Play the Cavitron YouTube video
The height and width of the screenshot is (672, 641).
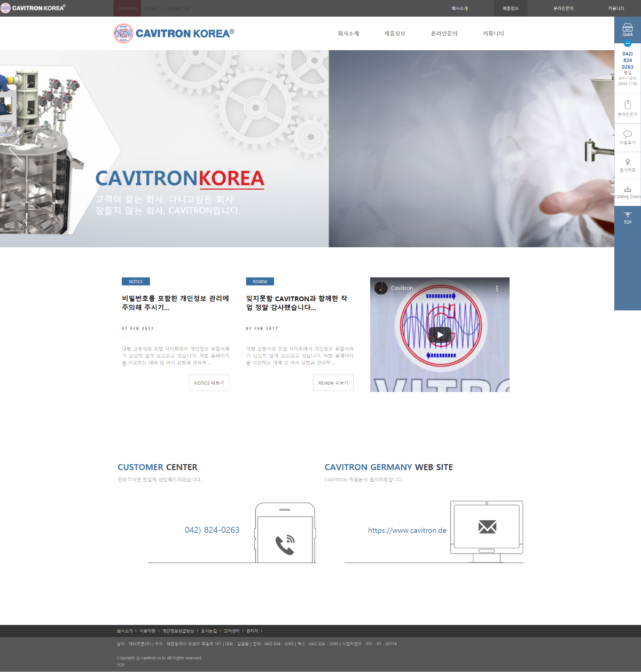(440, 335)
